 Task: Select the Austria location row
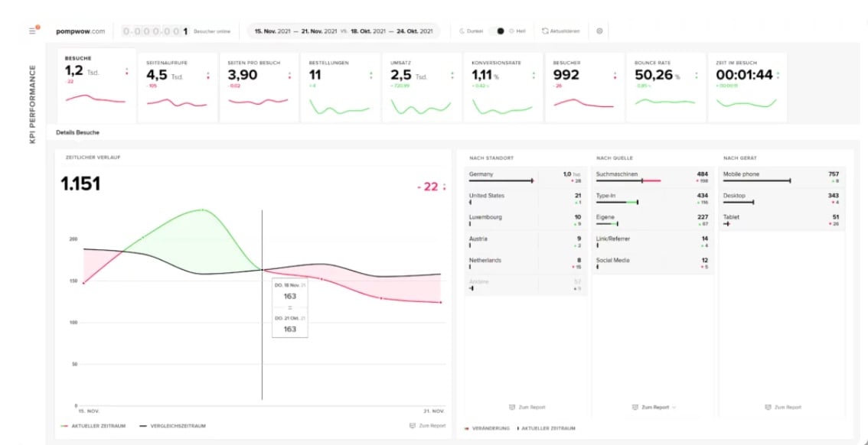point(525,242)
